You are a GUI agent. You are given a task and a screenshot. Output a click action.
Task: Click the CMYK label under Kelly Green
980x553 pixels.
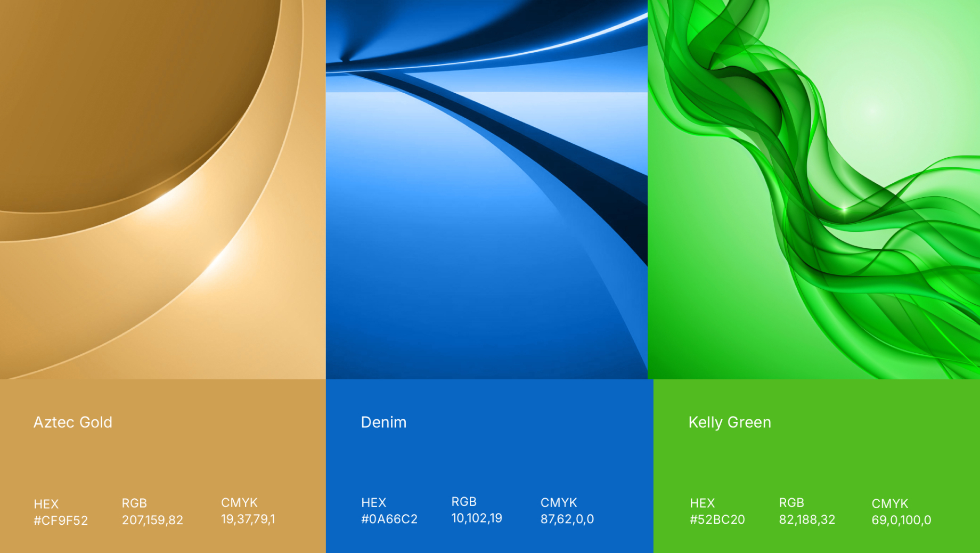pyautogui.click(x=889, y=503)
